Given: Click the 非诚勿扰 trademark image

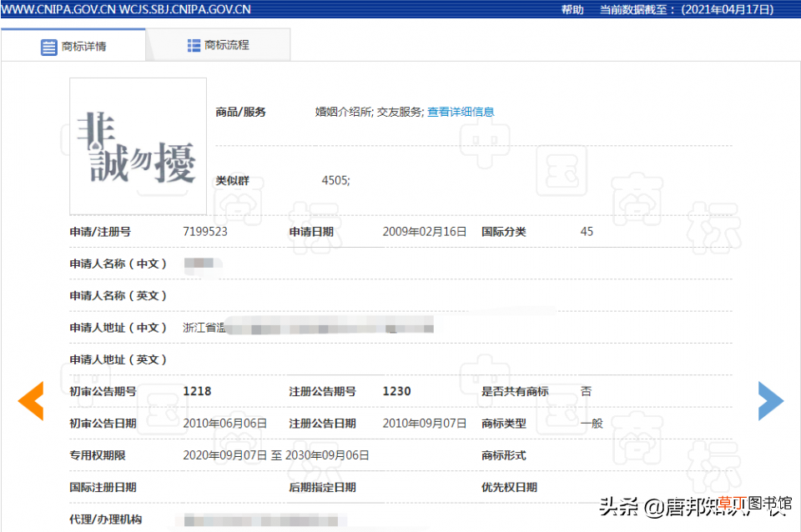Looking at the screenshot, I should (138, 147).
